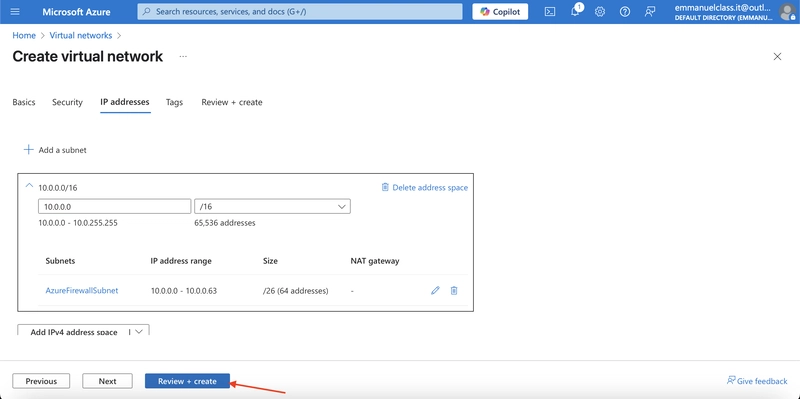Collapse the 10.0.0.0/16 address space
Screen dimensions: 800x399
click(30, 186)
